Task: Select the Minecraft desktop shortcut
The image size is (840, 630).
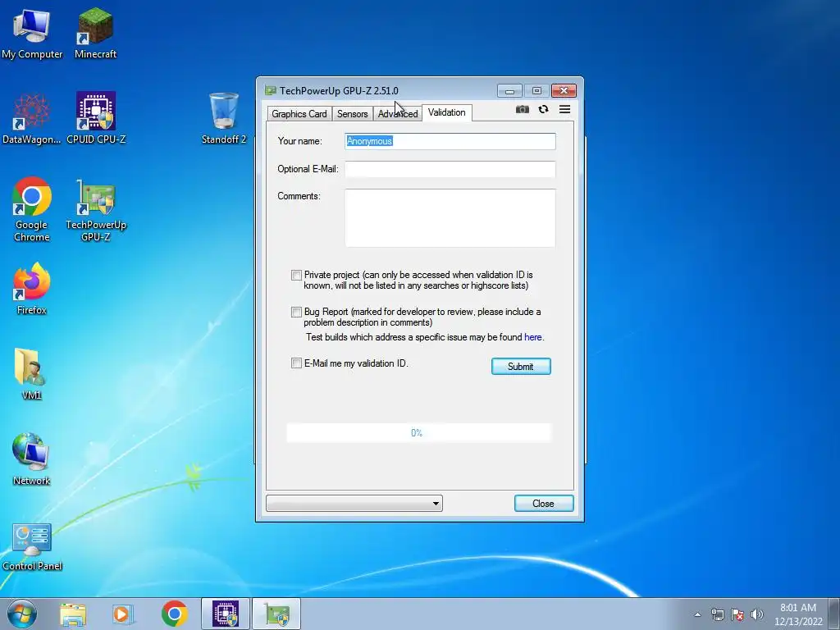Action: click(x=95, y=34)
